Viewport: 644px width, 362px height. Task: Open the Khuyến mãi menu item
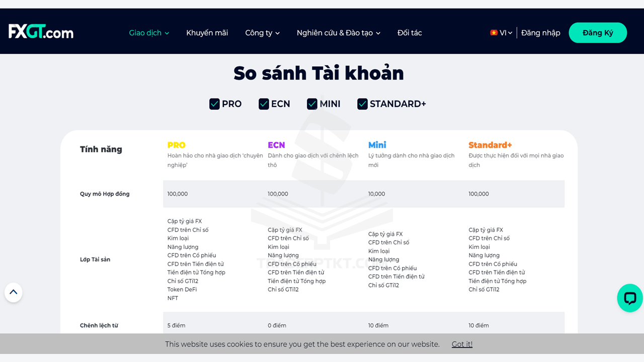[207, 33]
